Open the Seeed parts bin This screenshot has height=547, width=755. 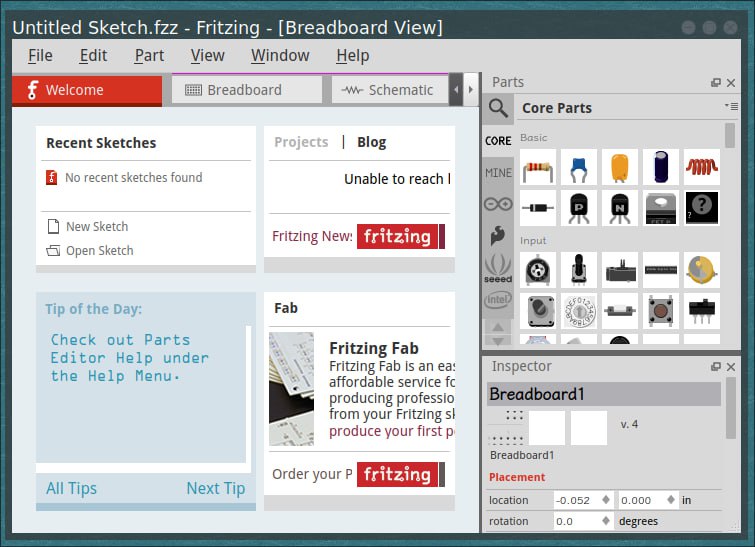coord(498,268)
